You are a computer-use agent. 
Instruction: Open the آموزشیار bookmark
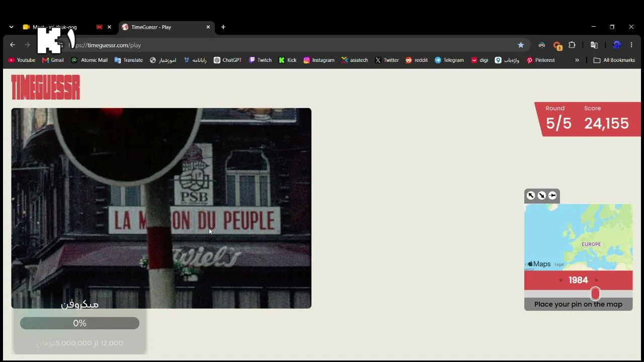[x=163, y=60]
